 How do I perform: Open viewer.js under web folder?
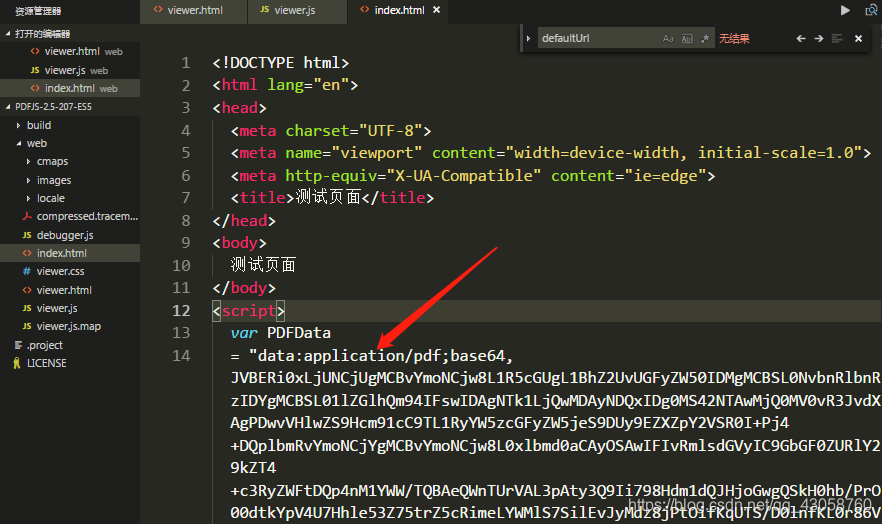point(70,308)
